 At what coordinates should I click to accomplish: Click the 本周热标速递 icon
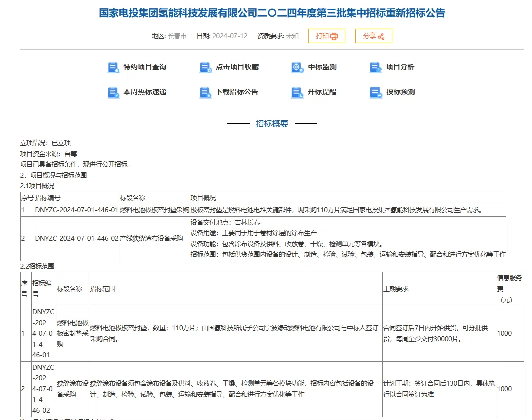click(x=113, y=92)
